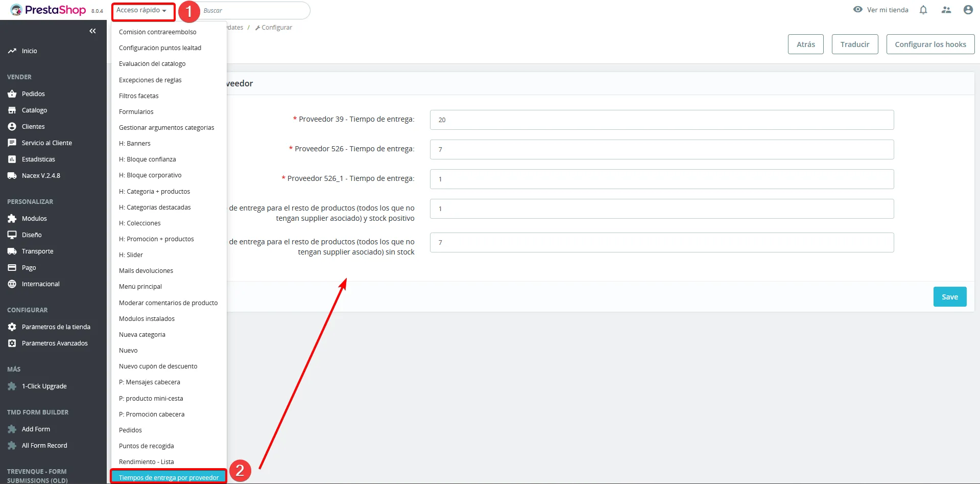Click the PrestaShop logo
980x484 pixels.
coord(48,10)
